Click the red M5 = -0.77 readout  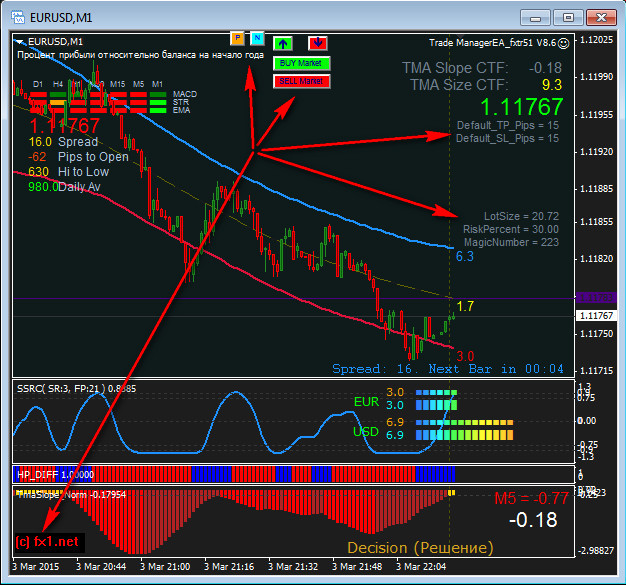click(531, 498)
